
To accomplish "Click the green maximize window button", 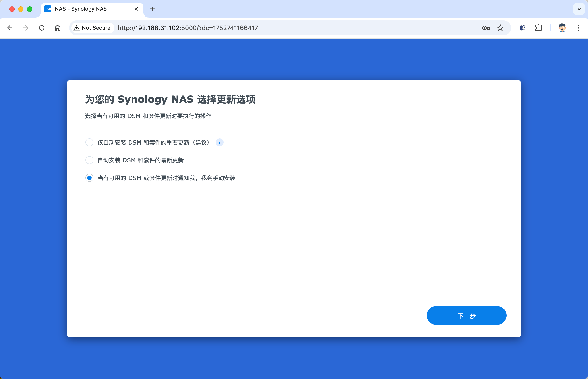I will (29, 9).
